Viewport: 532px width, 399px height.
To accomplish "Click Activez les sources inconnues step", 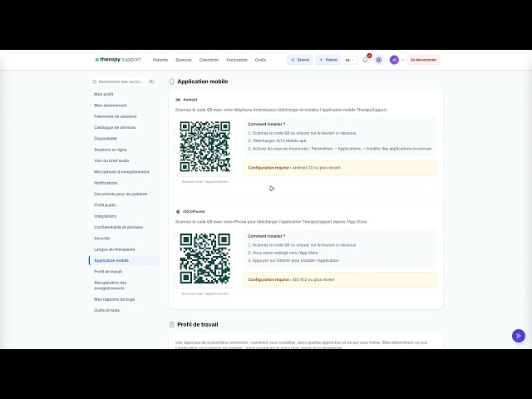I will coord(340,149).
